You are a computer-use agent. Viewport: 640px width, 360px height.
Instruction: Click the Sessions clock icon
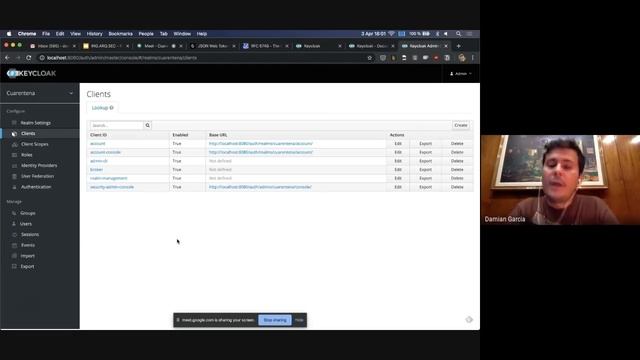(14, 234)
